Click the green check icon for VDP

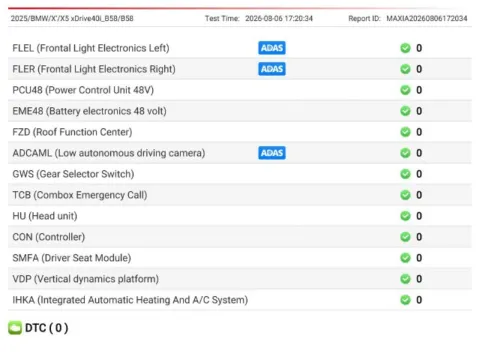tap(405, 279)
